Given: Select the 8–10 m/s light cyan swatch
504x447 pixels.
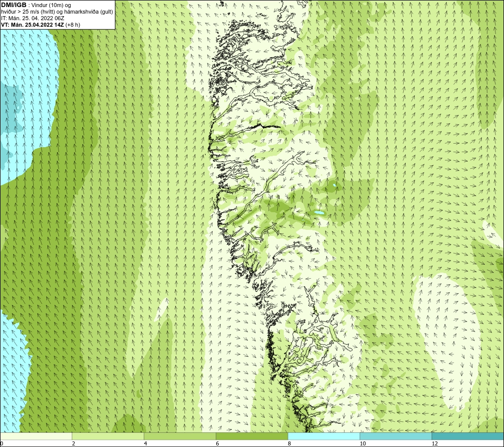Looking at the screenshot, I should coord(324,436).
